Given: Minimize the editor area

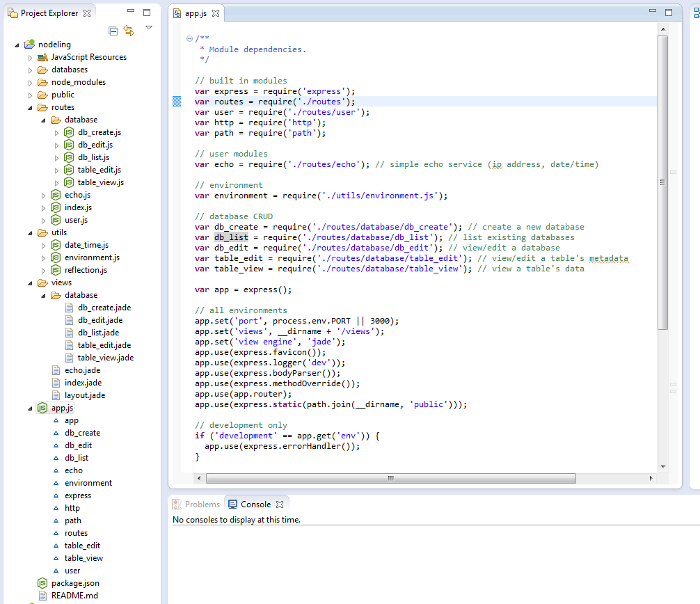Looking at the screenshot, I should click(653, 10).
